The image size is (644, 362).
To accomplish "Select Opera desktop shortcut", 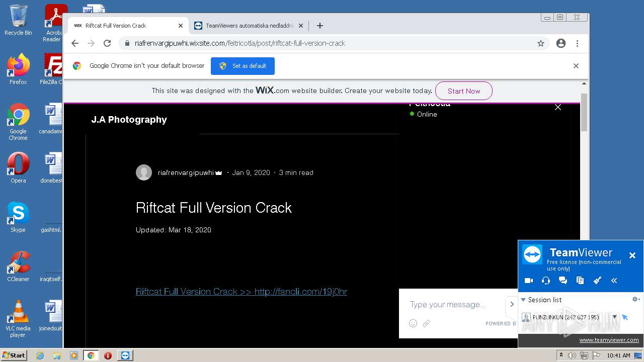I will 18,168.
